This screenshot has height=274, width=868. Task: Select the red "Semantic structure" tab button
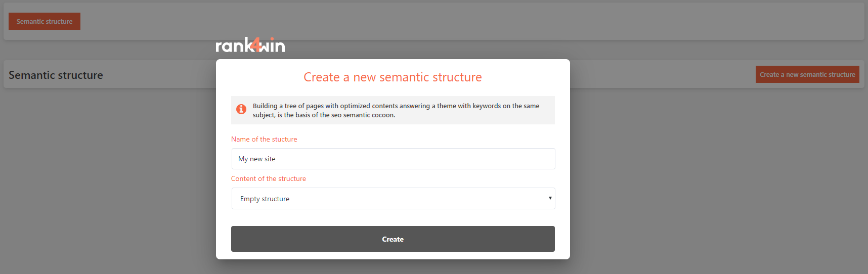tap(45, 21)
